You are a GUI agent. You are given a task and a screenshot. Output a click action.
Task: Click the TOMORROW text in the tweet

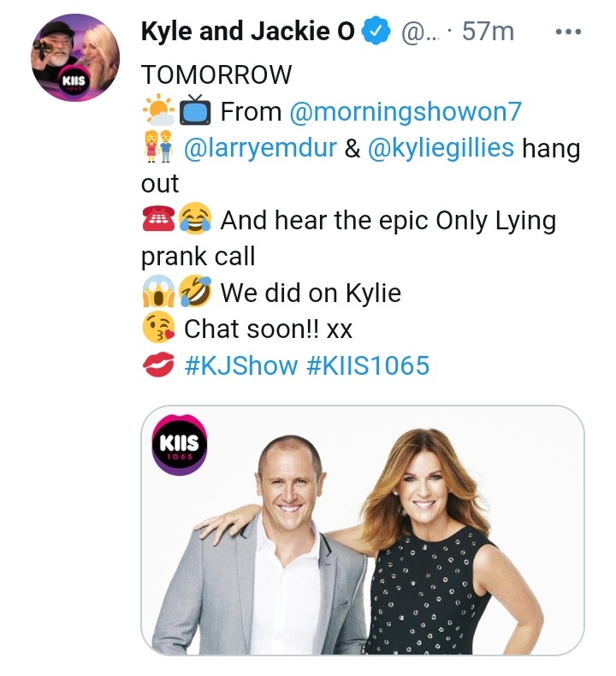click(216, 74)
